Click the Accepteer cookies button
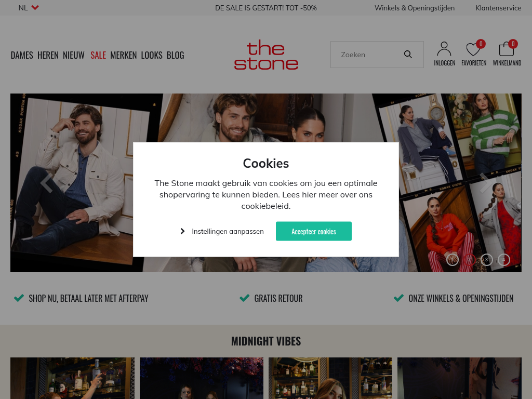The image size is (532, 399). click(313, 231)
